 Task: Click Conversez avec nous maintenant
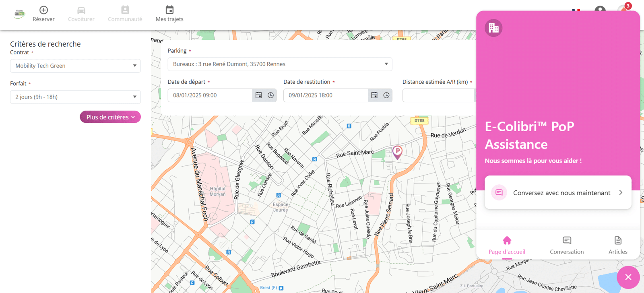[x=558, y=192]
